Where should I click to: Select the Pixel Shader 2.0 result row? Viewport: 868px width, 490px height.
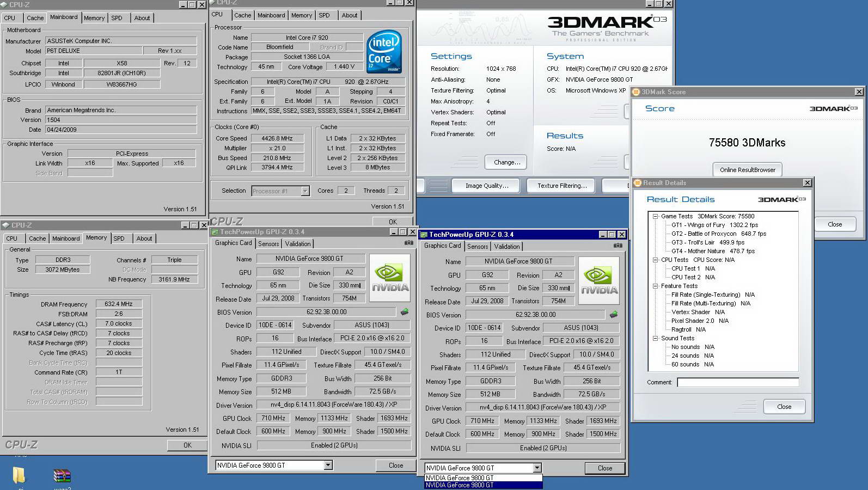coord(700,321)
